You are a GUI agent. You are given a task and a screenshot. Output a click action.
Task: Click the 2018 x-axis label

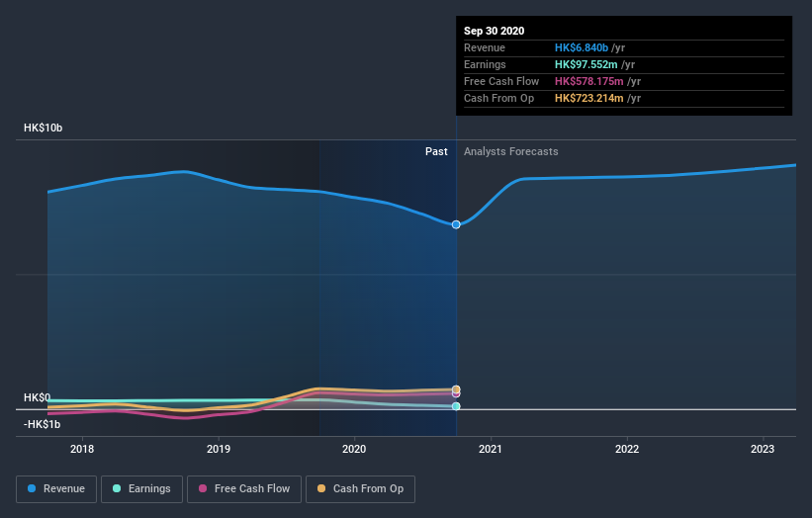tap(82, 449)
